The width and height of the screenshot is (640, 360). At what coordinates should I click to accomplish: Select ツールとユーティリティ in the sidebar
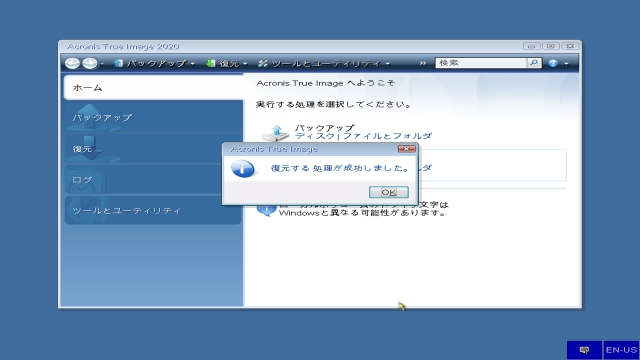[153, 210]
